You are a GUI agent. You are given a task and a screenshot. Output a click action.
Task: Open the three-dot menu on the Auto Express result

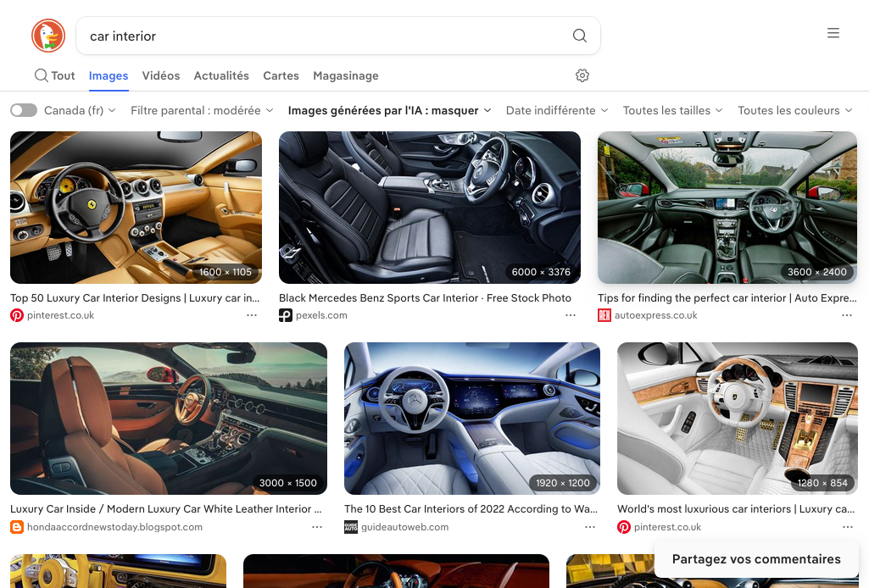[x=847, y=314]
